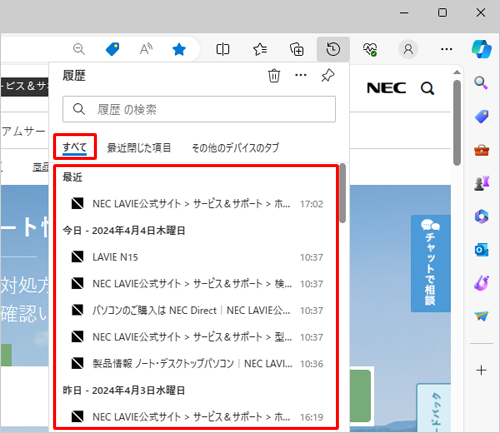
Task: Click the チャットで相談 chat button
Action: (x=431, y=263)
